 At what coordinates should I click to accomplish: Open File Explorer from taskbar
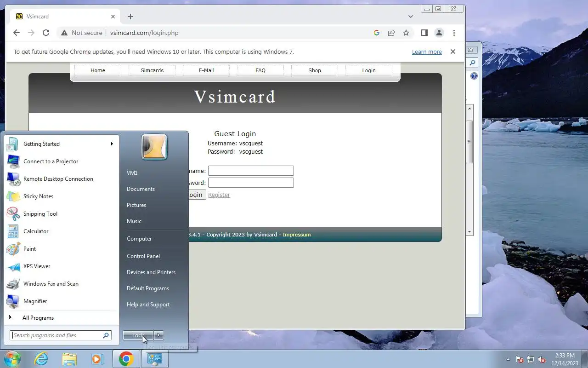[x=69, y=359]
